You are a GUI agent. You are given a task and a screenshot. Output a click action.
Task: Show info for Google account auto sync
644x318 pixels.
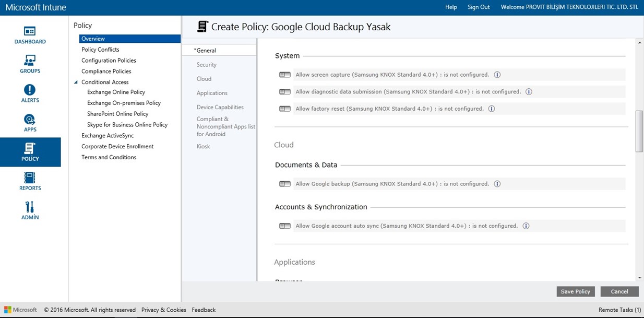(526, 226)
